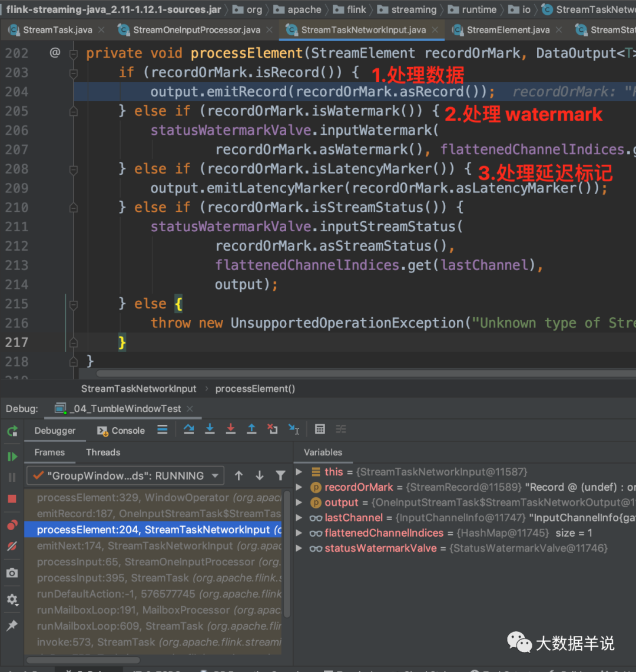636x672 pixels.
Task: Expand the statusWatermarkValve variable
Action: (299, 548)
